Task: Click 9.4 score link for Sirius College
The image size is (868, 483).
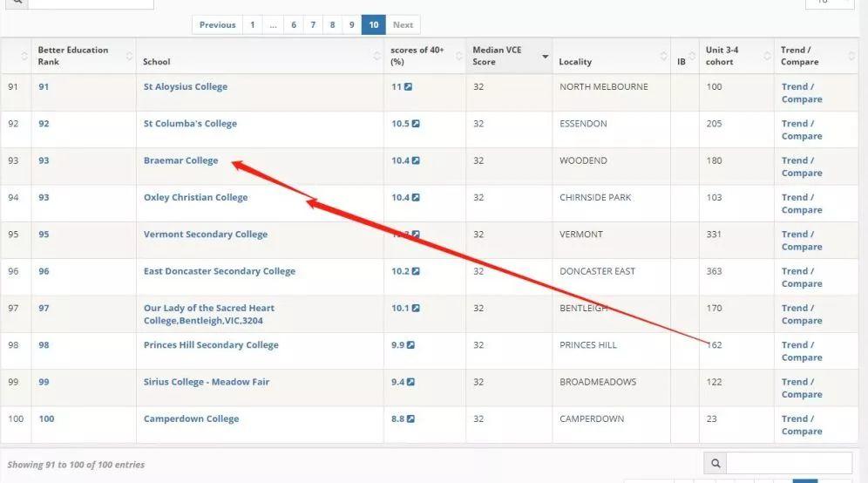Action: [397, 382]
